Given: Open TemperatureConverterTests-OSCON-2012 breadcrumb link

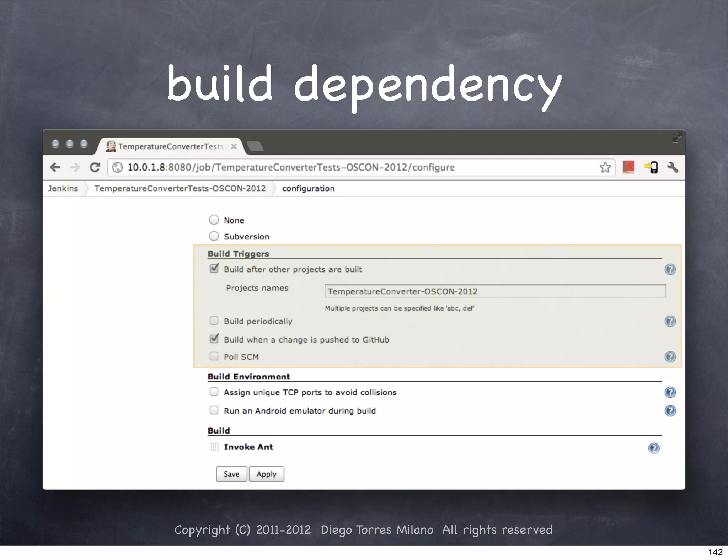Looking at the screenshot, I should click(x=180, y=188).
